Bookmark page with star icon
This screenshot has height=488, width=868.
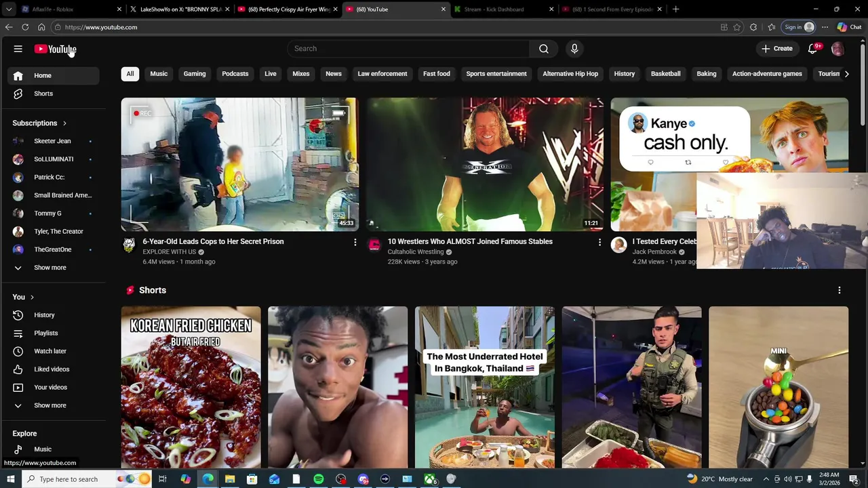737,27
